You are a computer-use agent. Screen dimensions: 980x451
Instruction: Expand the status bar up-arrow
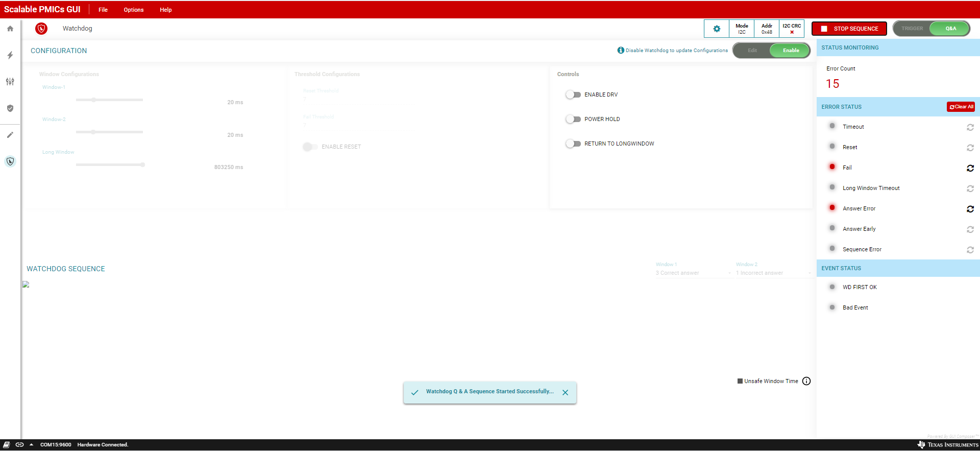tap(31, 444)
